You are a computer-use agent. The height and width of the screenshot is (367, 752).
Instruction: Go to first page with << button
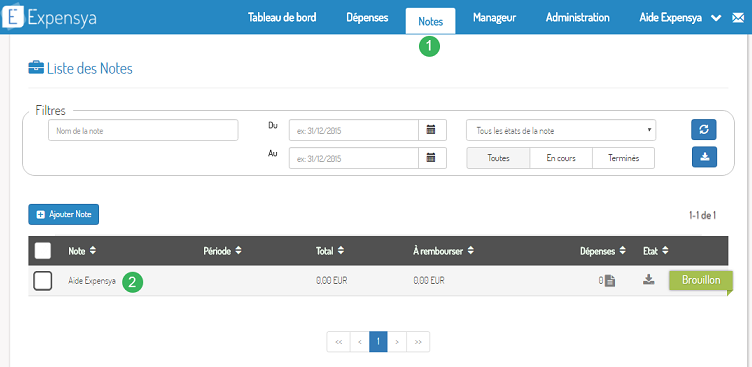tap(339, 342)
